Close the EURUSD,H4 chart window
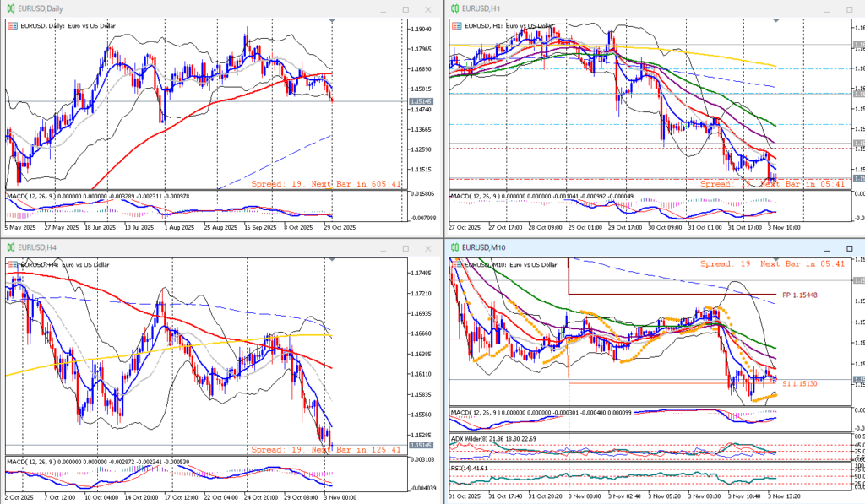 click(x=427, y=247)
